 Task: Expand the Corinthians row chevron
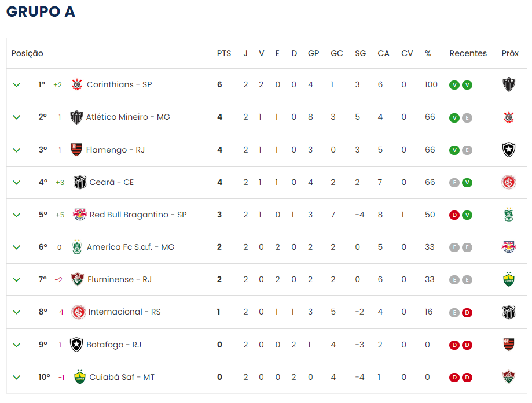pyautogui.click(x=16, y=85)
